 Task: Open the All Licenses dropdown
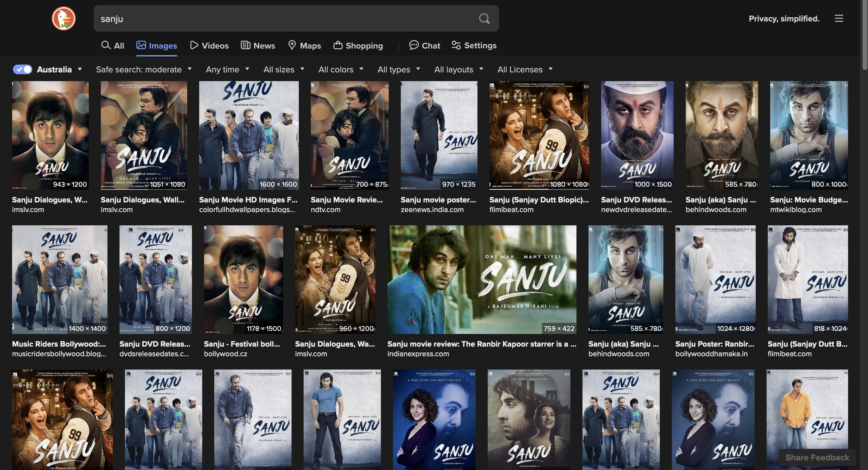tap(525, 69)
